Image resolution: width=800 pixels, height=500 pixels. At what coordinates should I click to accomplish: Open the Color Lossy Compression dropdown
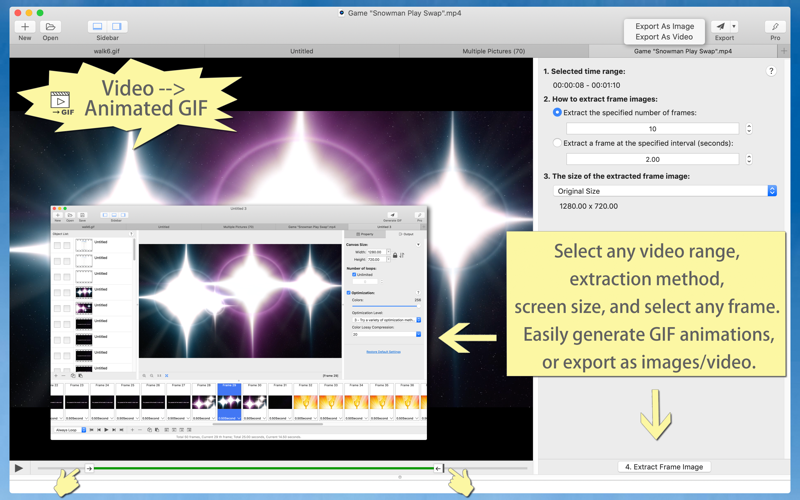[x=386, y=334]
